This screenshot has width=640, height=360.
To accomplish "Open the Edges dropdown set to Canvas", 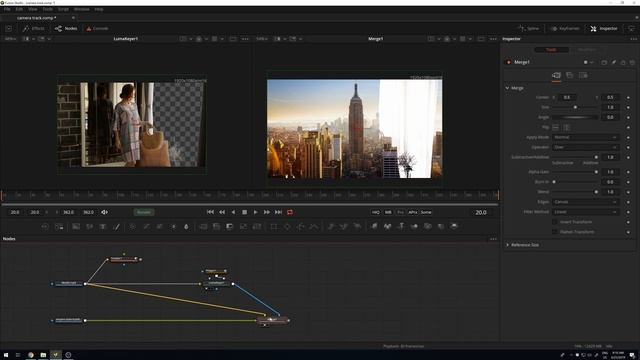I will click(586, 202).
